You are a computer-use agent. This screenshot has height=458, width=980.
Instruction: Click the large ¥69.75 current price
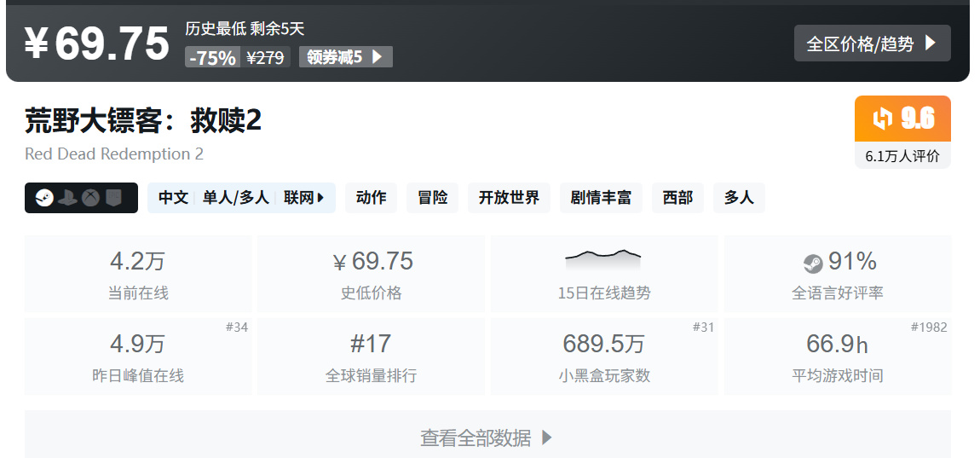tap(97, 43)
